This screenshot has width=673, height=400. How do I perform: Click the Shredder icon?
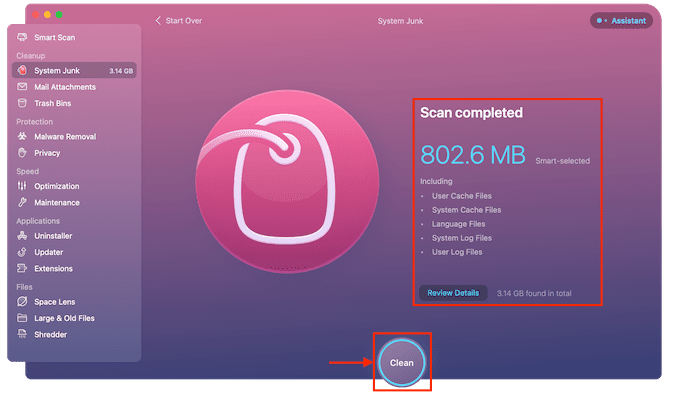22,334
